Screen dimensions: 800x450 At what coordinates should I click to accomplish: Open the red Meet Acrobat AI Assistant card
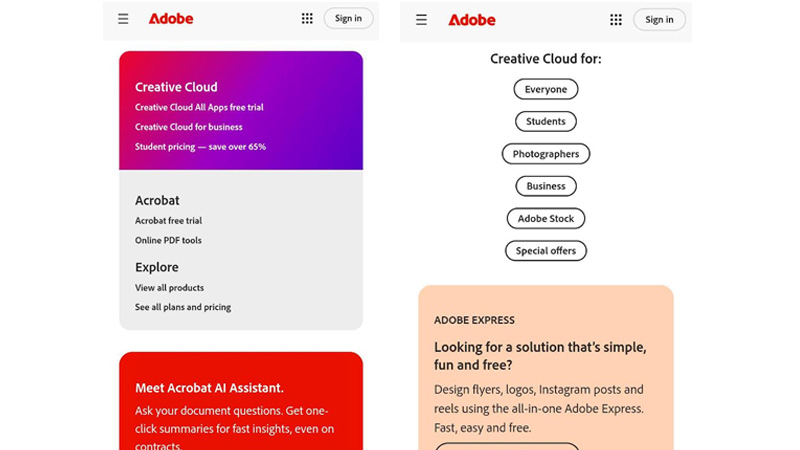[x=240, y=400]
